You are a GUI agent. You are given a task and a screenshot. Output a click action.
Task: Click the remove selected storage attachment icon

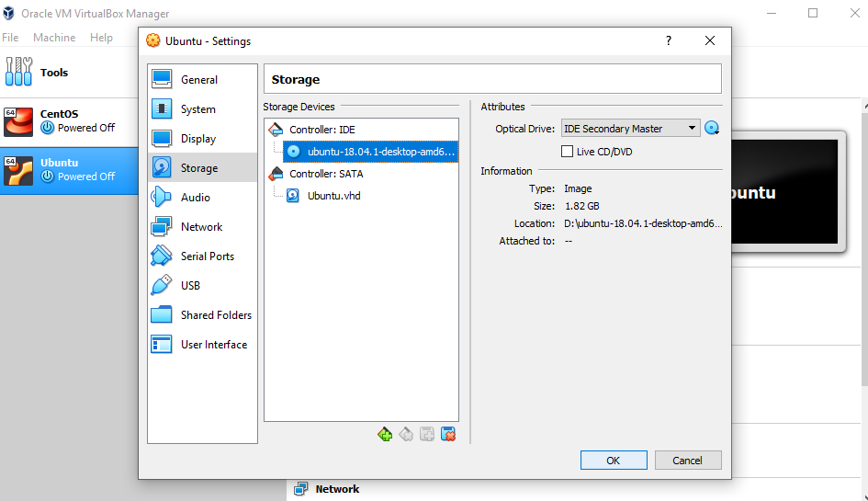(448, 435)
